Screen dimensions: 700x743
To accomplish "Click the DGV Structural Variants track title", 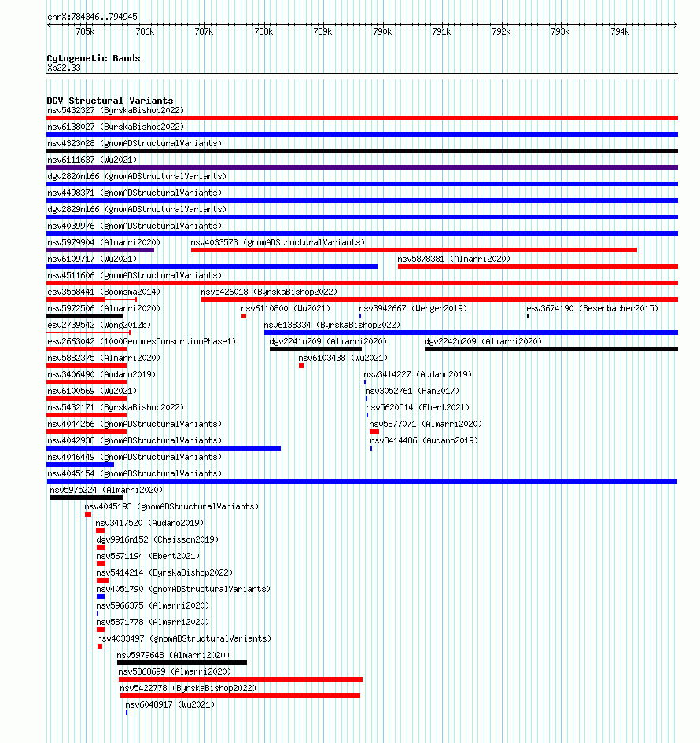I will click(110, 101).
